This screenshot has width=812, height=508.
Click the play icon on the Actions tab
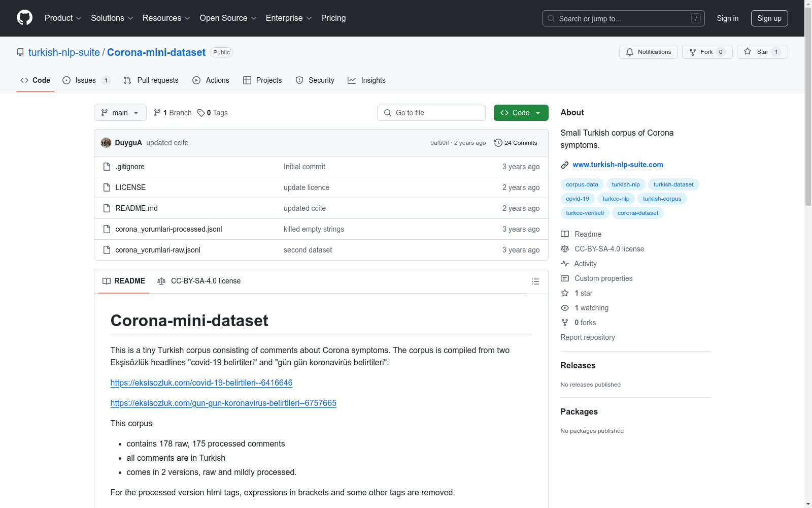(196, 80)
